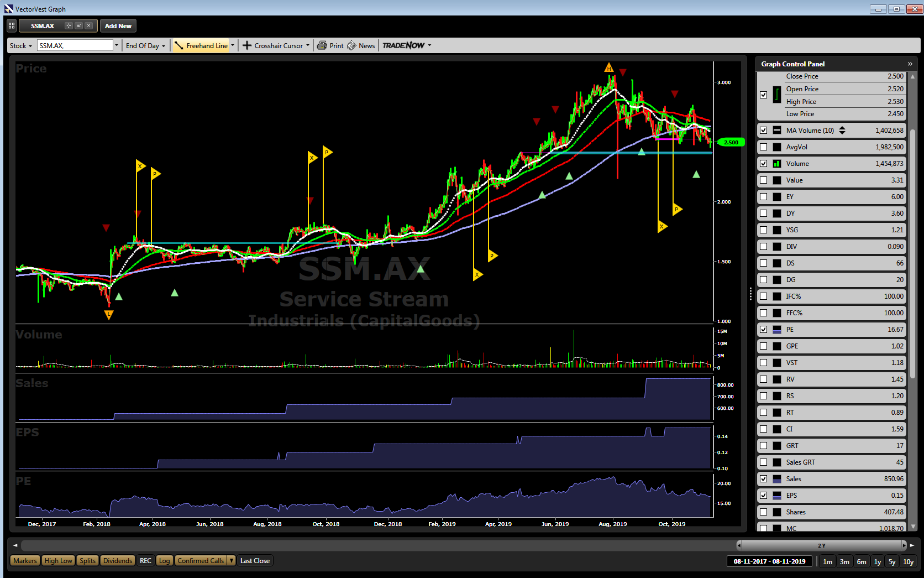
Task: Click the timeline scroll left arrow
Action: [15, 545]
